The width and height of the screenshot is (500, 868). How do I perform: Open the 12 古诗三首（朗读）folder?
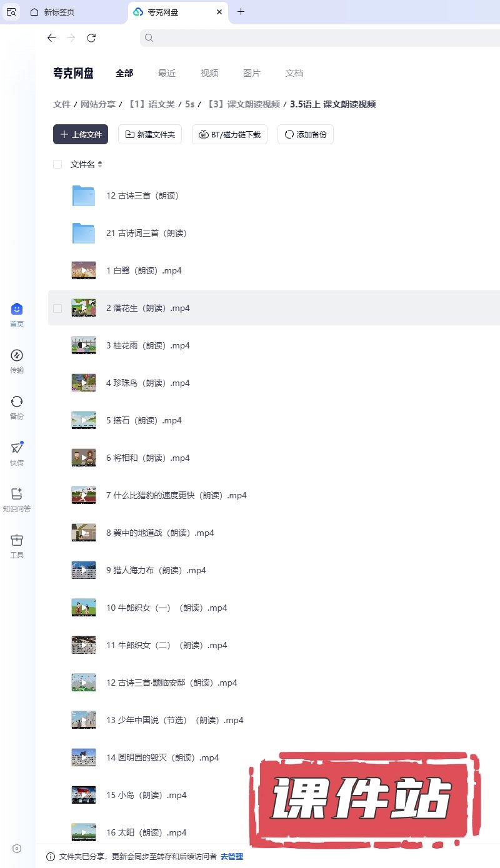(x=142, y=195)
